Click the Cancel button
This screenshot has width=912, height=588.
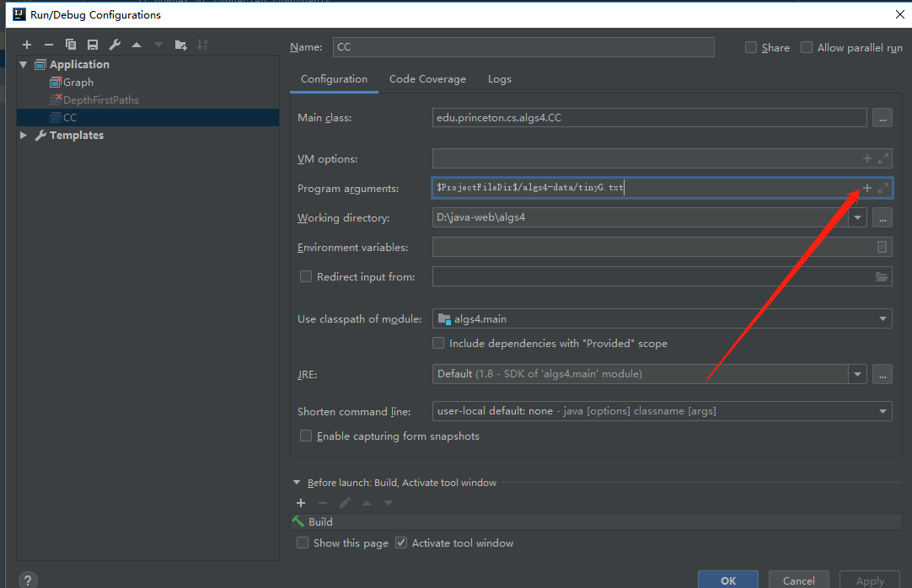798,580
